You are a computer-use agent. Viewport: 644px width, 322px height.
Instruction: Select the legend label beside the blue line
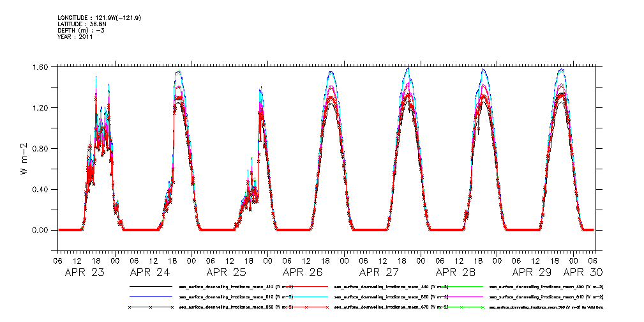pos(236,297)
